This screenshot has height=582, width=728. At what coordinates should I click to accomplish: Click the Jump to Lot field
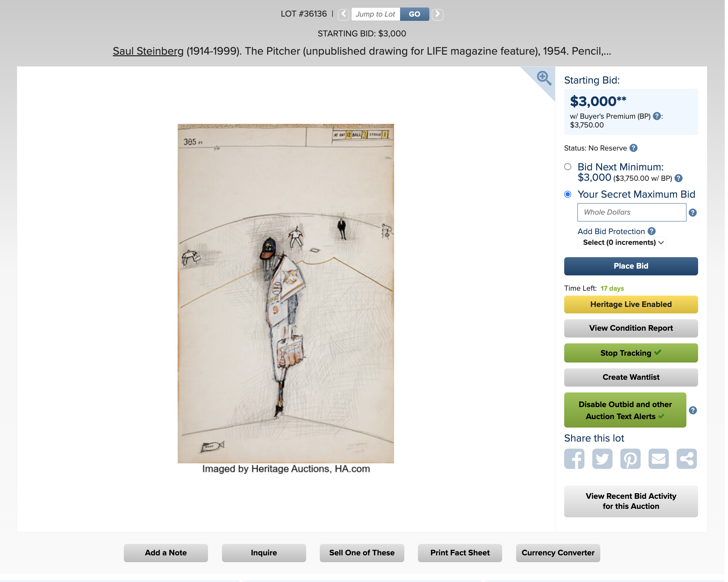375,14
